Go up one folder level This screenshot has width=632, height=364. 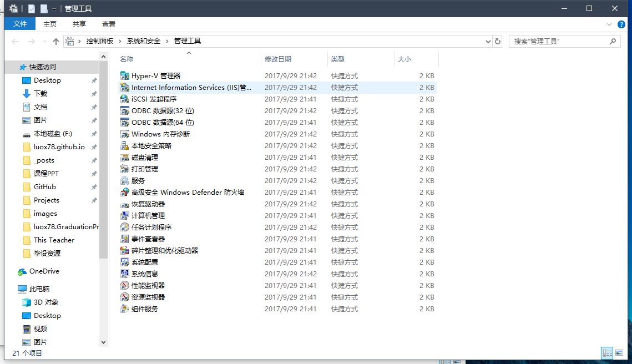pos(56,41)
